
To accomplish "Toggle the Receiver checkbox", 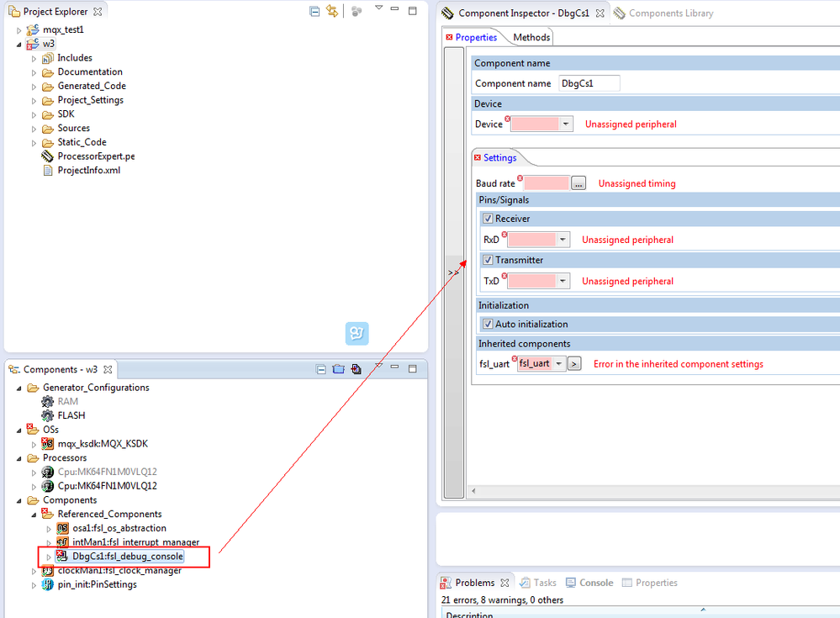I will [x=488, y=219].
